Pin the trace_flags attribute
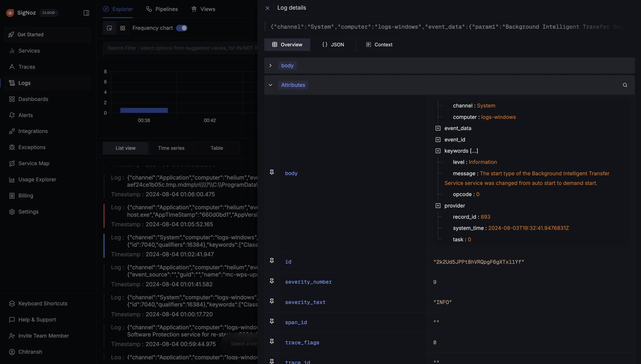The height and width of the screenshot is (364, 641). click(272, 341)
